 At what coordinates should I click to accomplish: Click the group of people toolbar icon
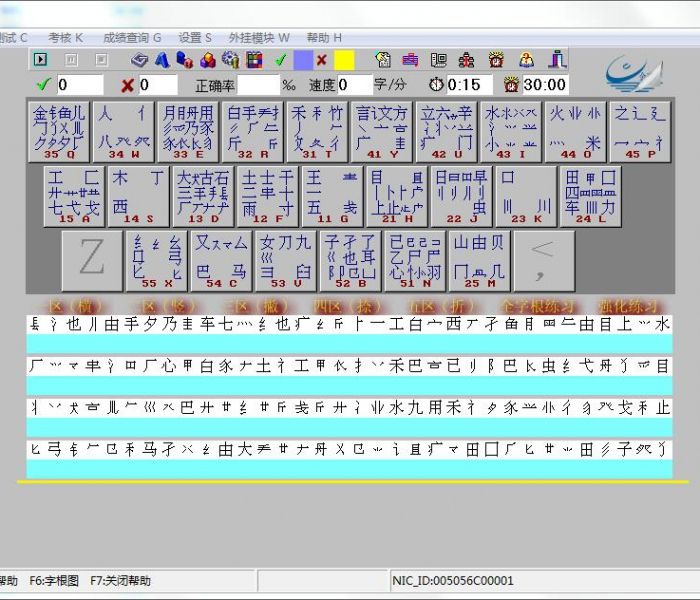(467, 60)
